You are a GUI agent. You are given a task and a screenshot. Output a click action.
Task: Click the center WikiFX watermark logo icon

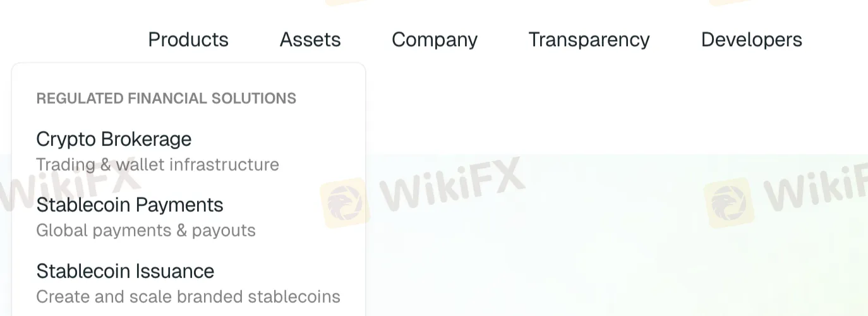point(346,202)
